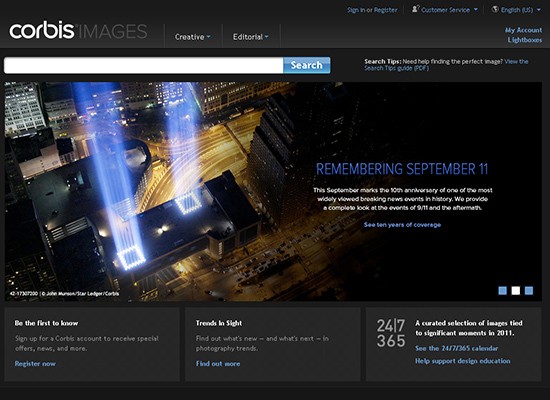
Task: Click the 24|7 365 calendar logo
Action: coord(391,333)
